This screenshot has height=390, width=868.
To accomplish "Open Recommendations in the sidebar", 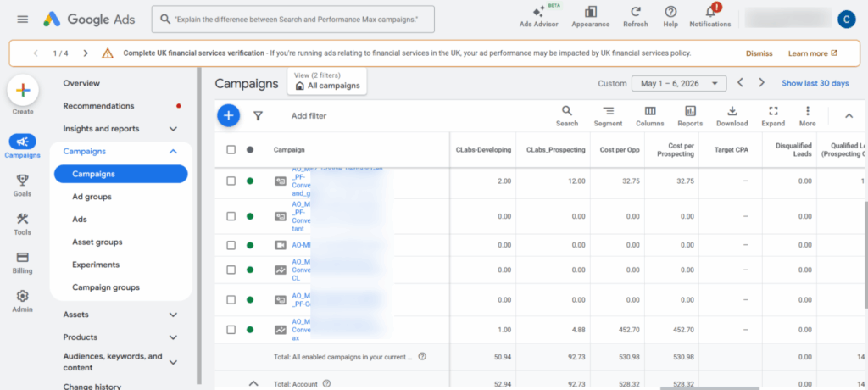I will (x=98, y=106).
